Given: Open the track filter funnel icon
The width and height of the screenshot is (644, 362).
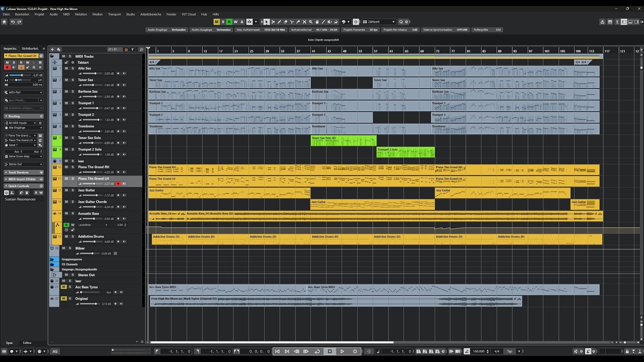Looking at the screenshot, I should 132,49.
